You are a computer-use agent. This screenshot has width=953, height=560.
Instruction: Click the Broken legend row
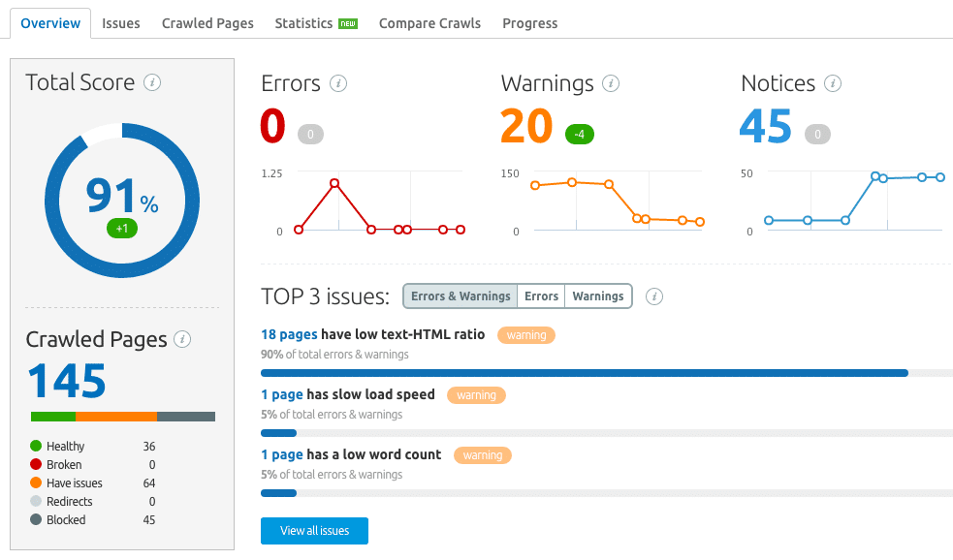93,465
